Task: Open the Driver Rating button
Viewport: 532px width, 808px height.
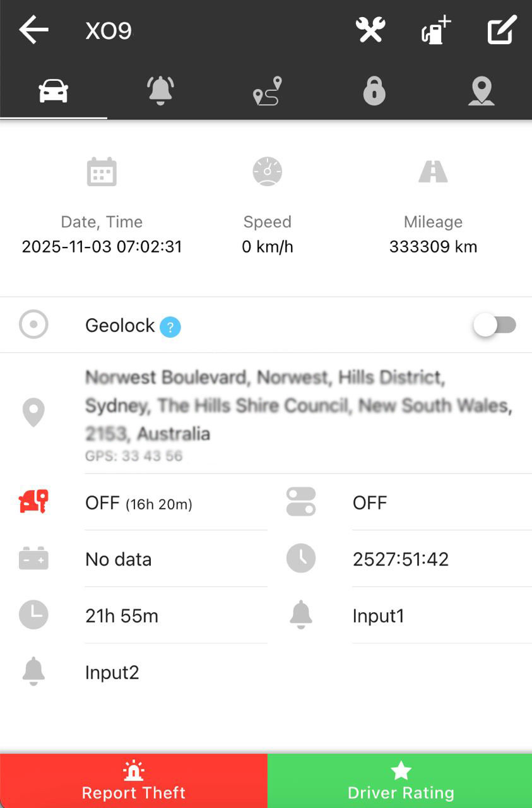Action: coord(400,781)
